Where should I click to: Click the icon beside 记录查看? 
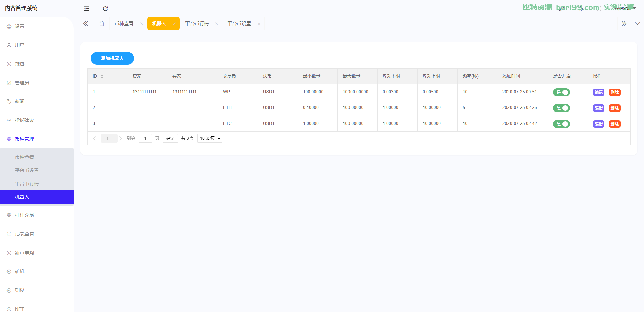(x=9, y=234)
